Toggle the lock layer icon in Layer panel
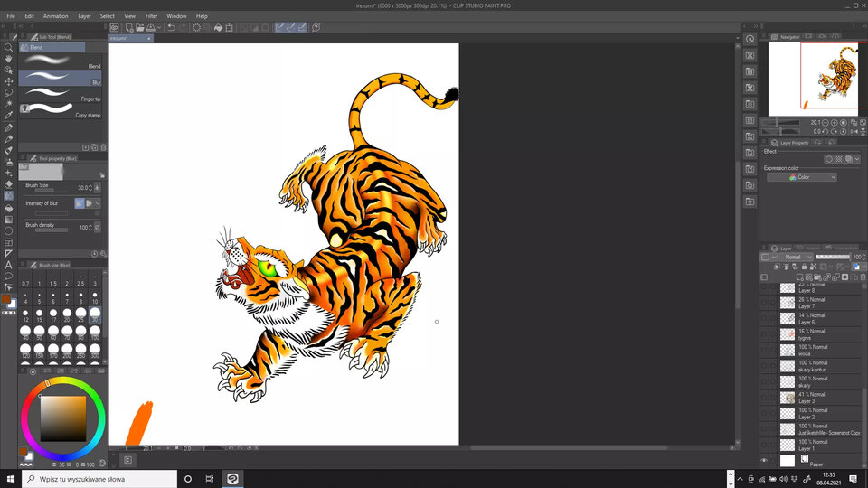This screenshot has width=868, height=488. point(804,267)
